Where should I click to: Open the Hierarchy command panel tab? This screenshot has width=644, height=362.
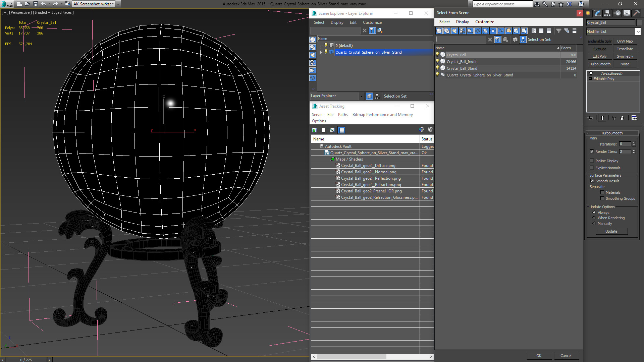(x=607, y=13)
